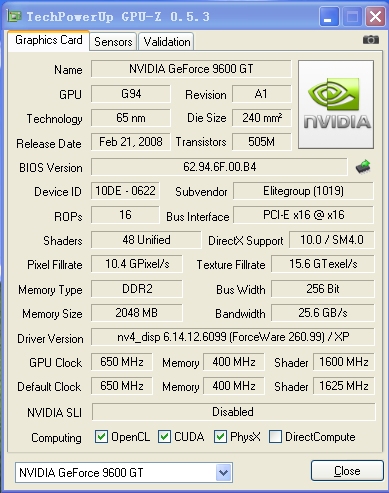
Task: Click the default Shader value 1625 MHz
Action: 344,386
